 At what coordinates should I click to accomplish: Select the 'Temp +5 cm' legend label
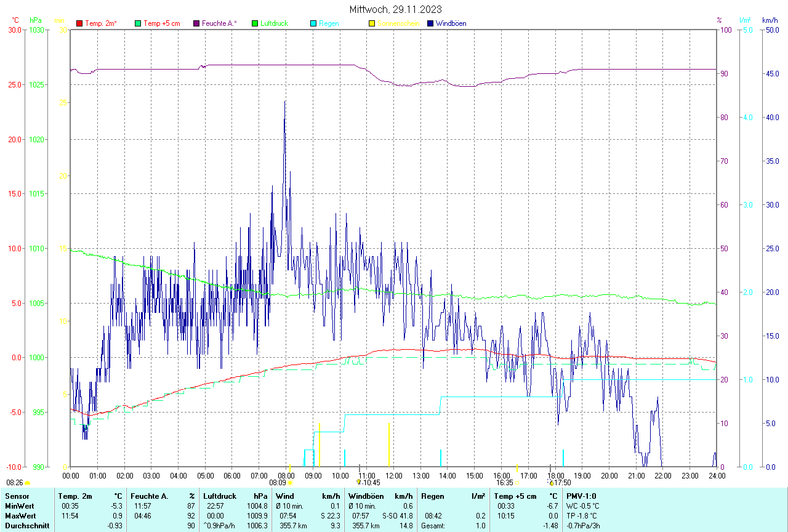[x=162, y=23]
